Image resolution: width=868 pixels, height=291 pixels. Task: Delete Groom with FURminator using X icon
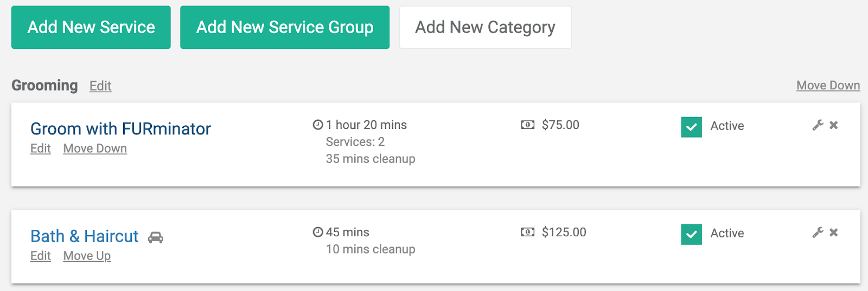[834, 125]
